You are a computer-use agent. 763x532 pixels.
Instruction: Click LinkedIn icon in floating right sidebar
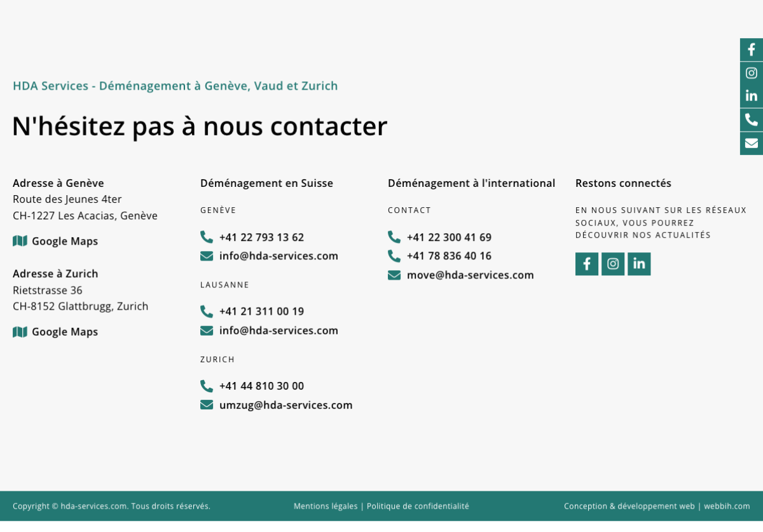click(751, 96)
